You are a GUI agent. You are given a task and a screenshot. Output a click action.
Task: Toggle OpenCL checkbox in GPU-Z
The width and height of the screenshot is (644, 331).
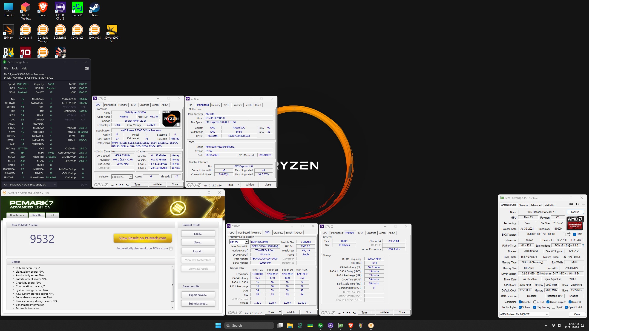pos(520,302)
